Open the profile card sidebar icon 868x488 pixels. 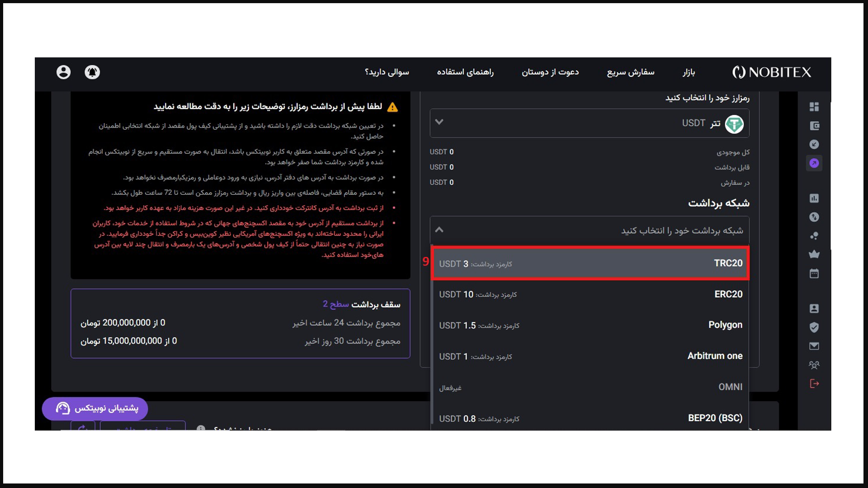tap(814, 309)
